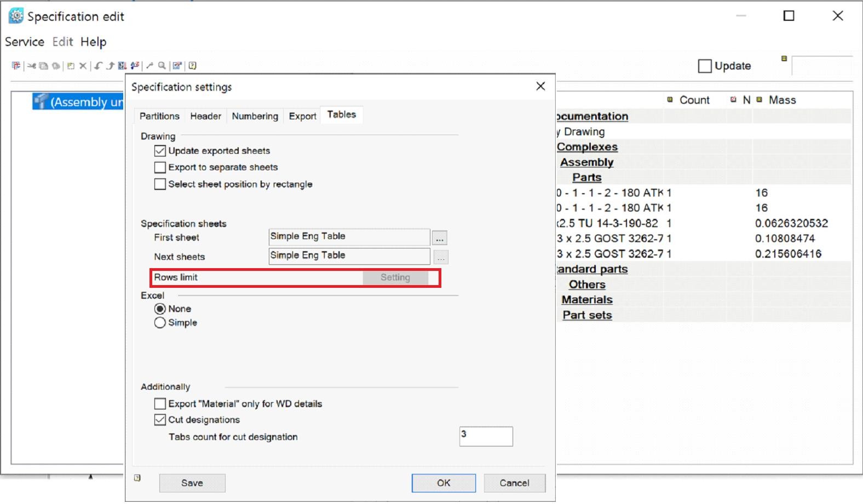Viewport: 863px width, 504px height.
Task: Uncheck the Cut designations option
Action: (x=160, y=420)
